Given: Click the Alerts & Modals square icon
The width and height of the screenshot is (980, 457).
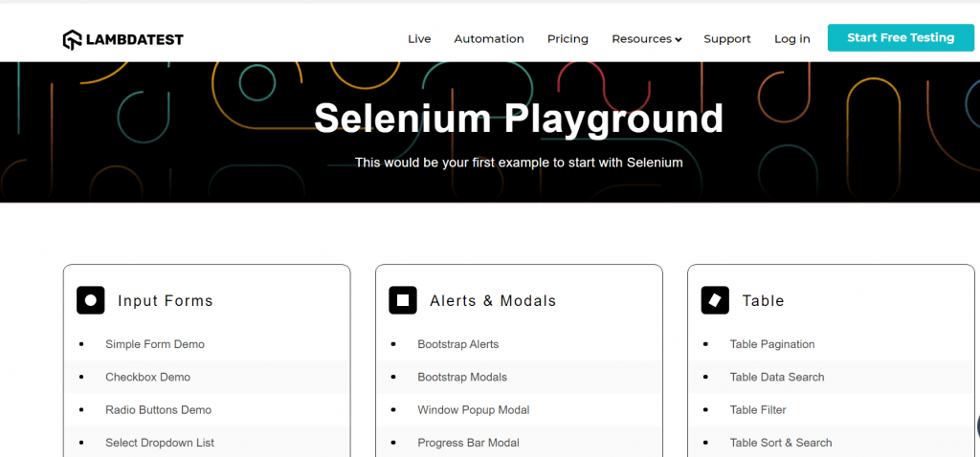Looking at the screenshot, I should [x=403, y=300].
